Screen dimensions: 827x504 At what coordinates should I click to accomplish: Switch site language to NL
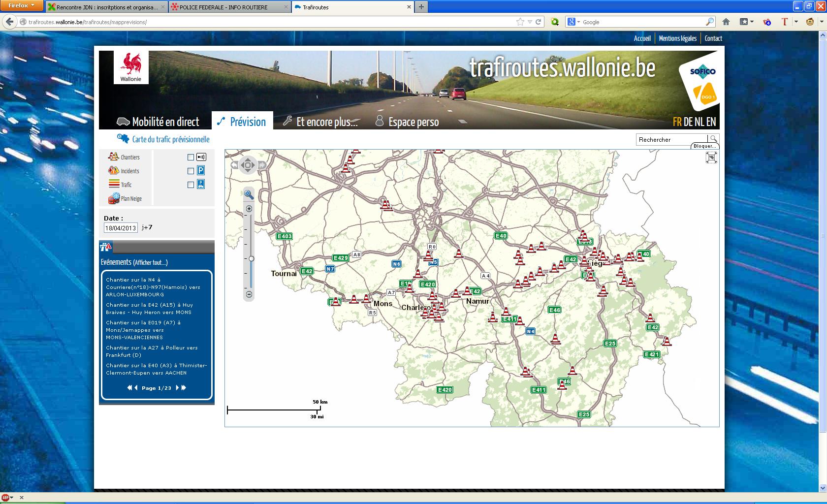(x=700, y=122)
